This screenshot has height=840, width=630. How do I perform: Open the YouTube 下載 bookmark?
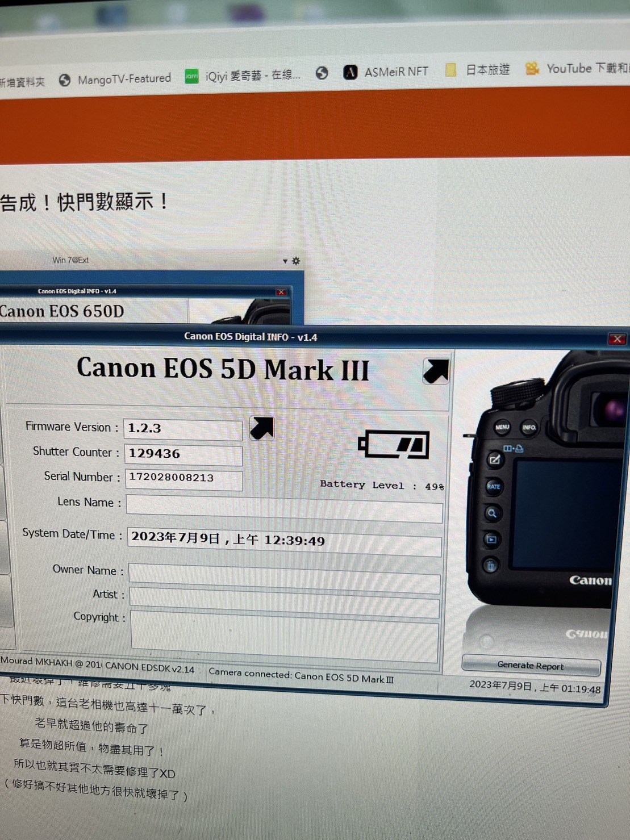[x=577, y=68]
